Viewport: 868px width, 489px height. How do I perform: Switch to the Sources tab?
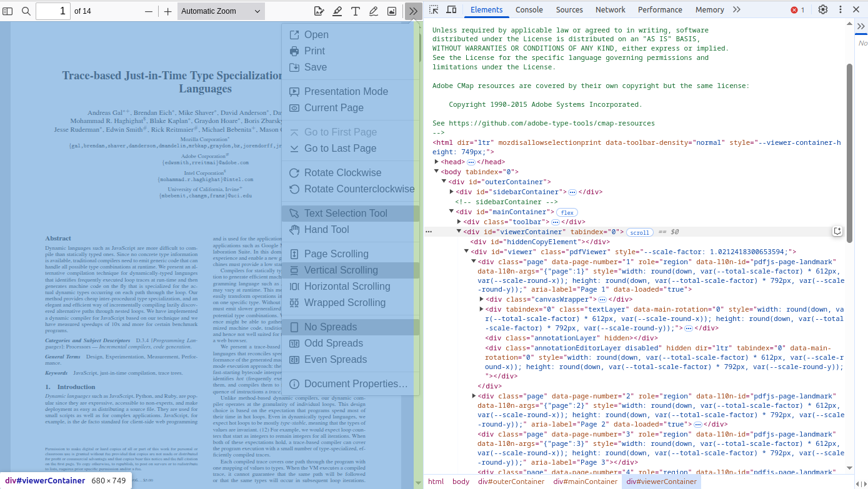pos(569,9)
